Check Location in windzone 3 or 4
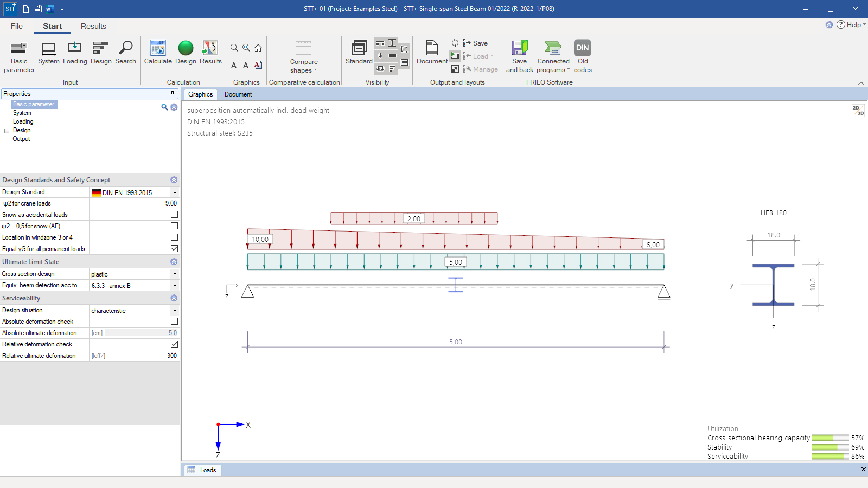Viewport: 868px width, 488px height. 174,237
